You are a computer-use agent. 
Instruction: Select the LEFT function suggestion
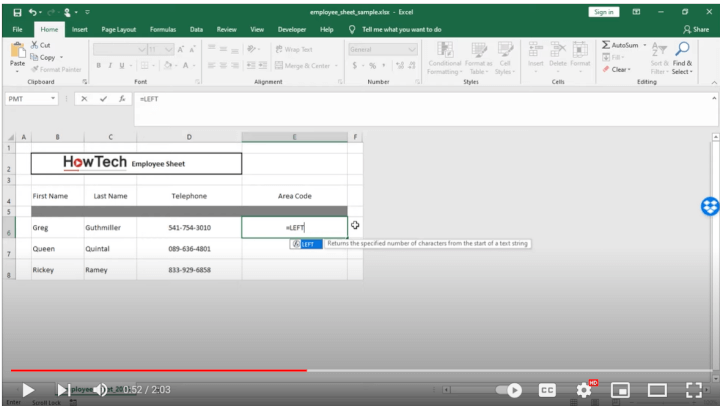[x=306, y=244]
